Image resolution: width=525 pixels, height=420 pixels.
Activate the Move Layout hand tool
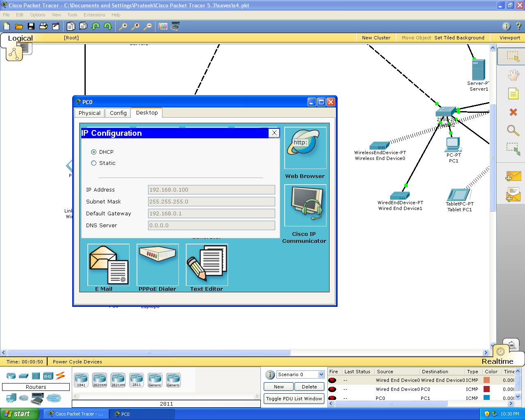coord(513,75)
